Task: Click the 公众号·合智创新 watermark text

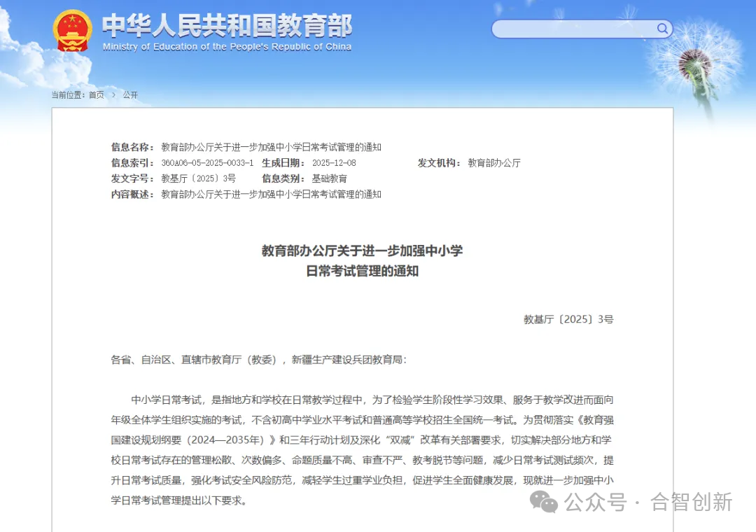Action: click(x=647, y=501)
